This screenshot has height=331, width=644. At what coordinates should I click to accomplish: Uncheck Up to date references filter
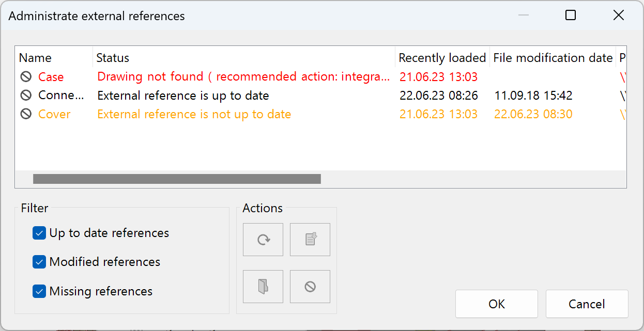pos(39,233)
